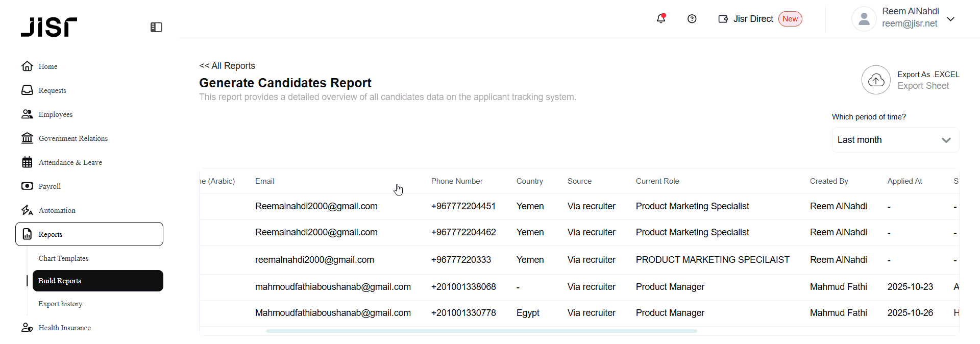Collapse the Reports sidebar section

point(89,234)
